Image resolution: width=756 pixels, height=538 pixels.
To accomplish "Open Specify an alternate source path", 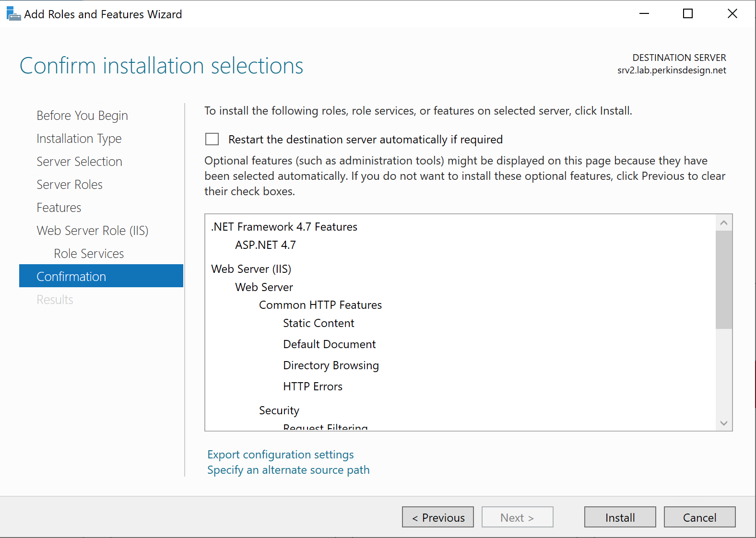I will coord(288,470).
